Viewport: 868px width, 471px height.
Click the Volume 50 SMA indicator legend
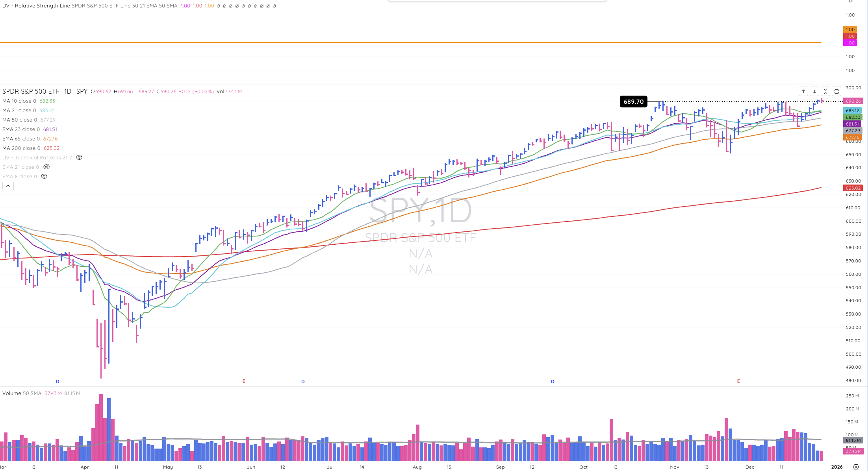[22, 393]
